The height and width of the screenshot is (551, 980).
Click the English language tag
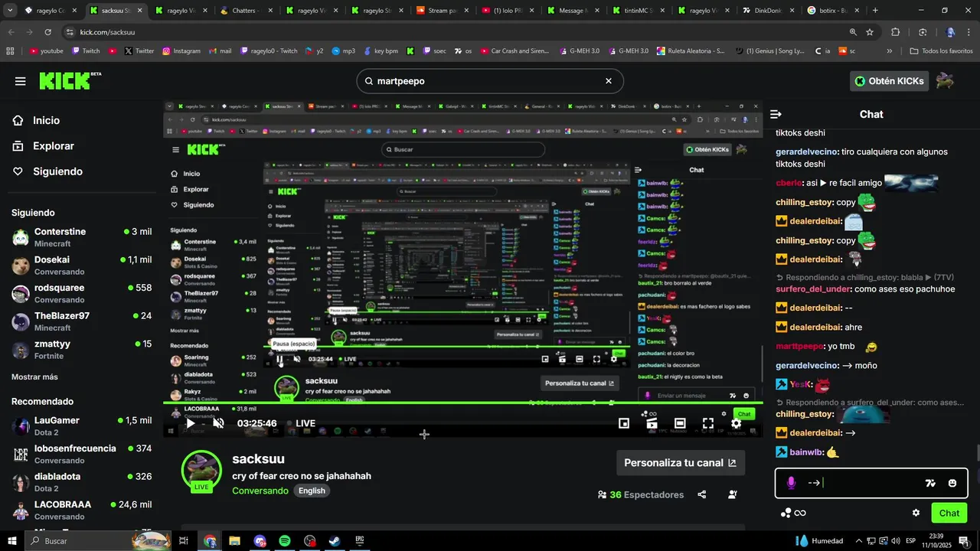click(312, 491)
